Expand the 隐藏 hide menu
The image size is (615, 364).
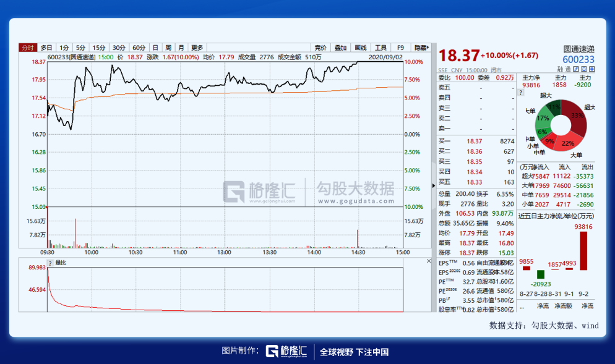pos(421,48)
